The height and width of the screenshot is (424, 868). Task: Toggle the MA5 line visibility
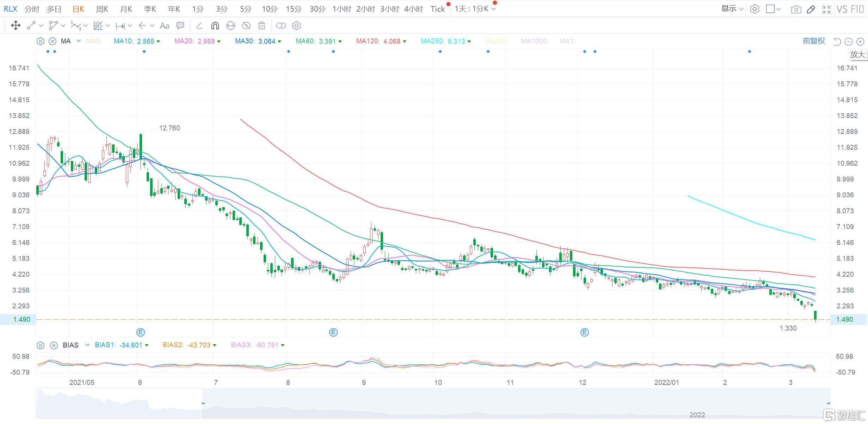pyautogui.click(x=94, y=41)
